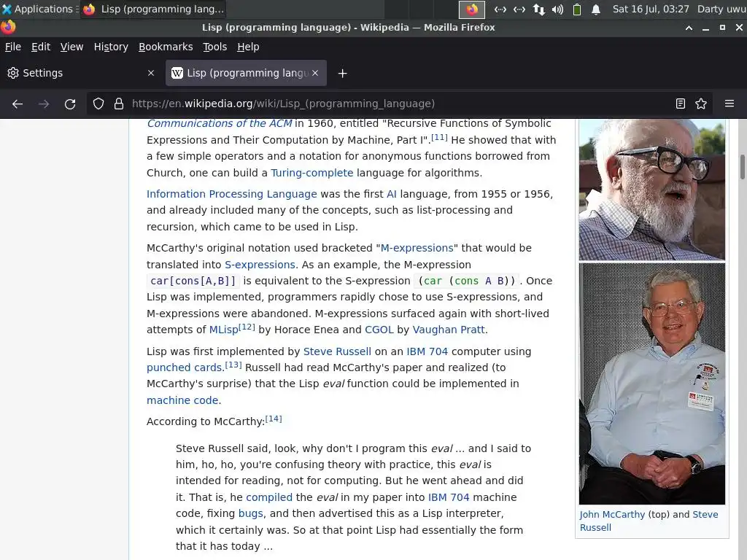Open the volume speaker icon

[x=557, y=9]
